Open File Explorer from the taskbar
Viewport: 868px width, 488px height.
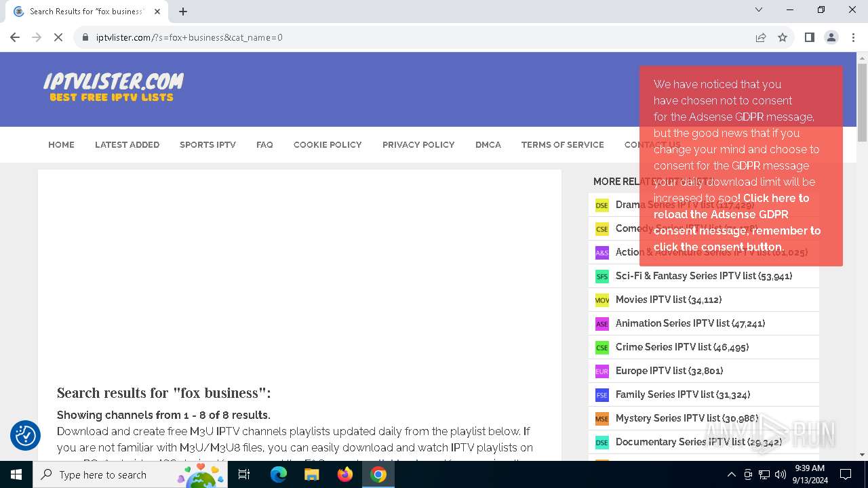pyautogui.click(x=312, y=474)
